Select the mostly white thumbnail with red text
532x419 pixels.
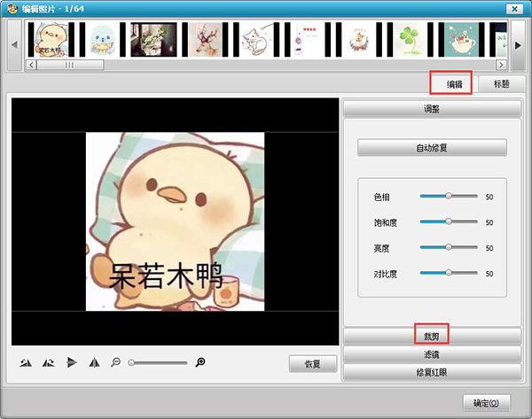click(308, 39)
